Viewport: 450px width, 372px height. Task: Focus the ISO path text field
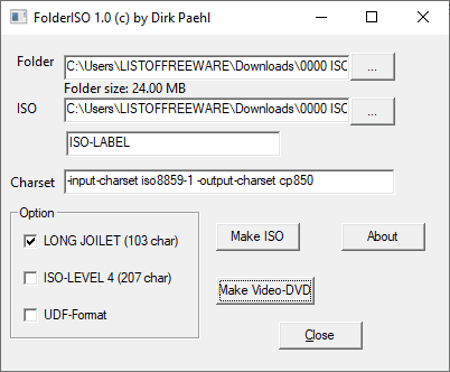(x=207, y=110)
